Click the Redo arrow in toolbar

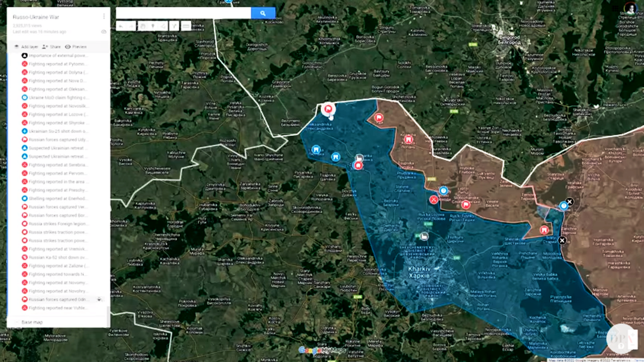coord(131,26)
